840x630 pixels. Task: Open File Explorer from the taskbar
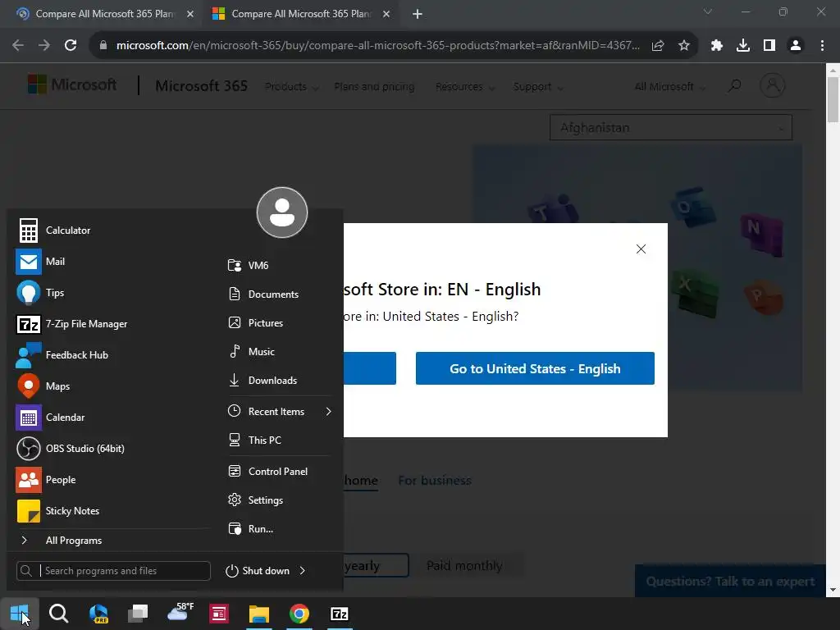pyautogui.click(x=258, y=614)
